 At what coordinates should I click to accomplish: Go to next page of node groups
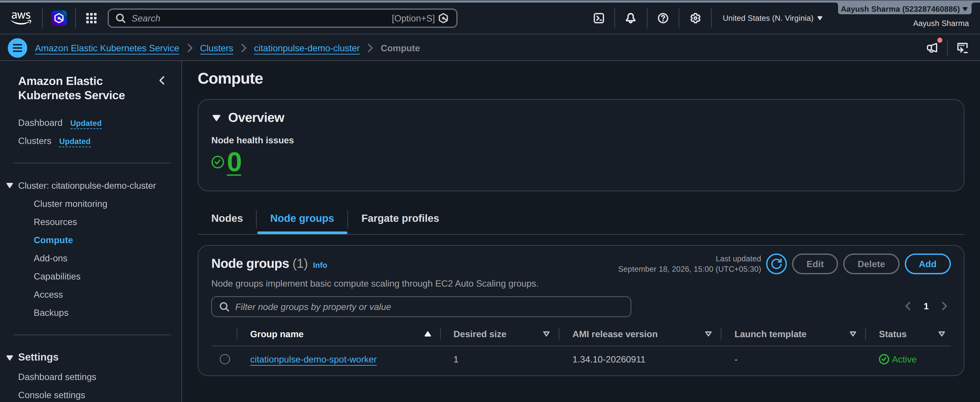pyautogui.click(x=944, y=306)
